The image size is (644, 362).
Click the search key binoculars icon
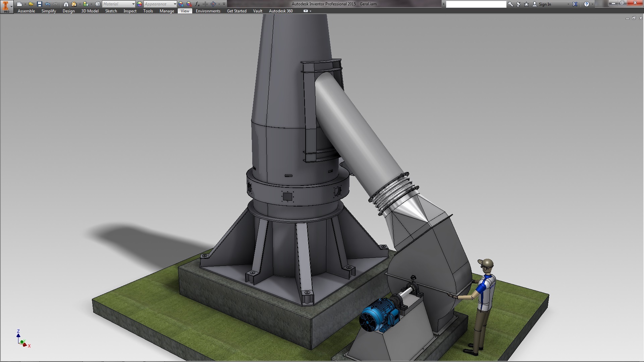click(x=510, y=4)
